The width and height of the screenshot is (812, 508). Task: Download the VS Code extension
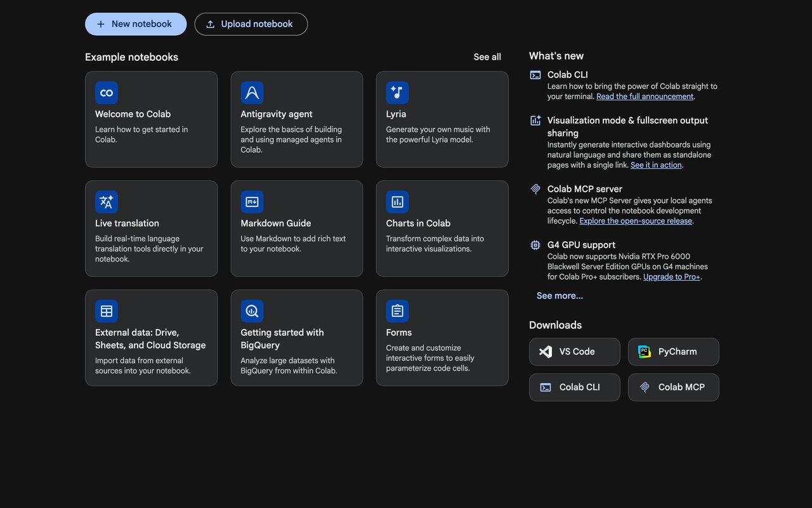[x=575, y=352]
